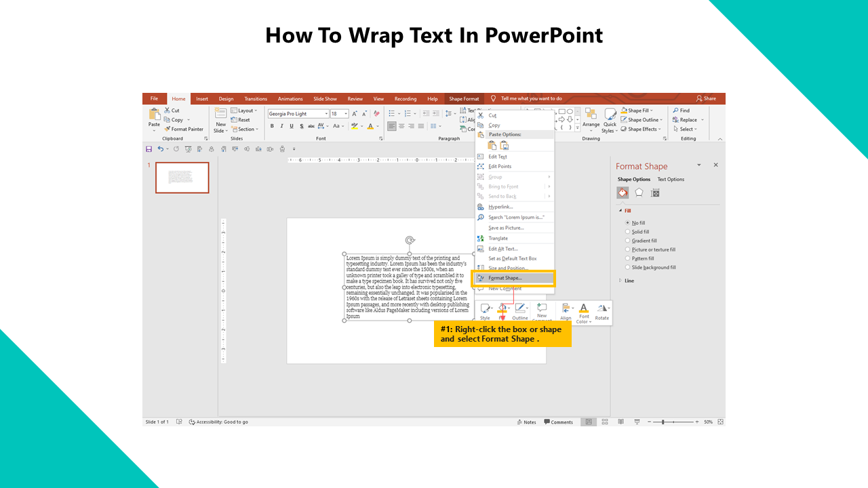Click the Comments button in status bar

click(558, 422)
